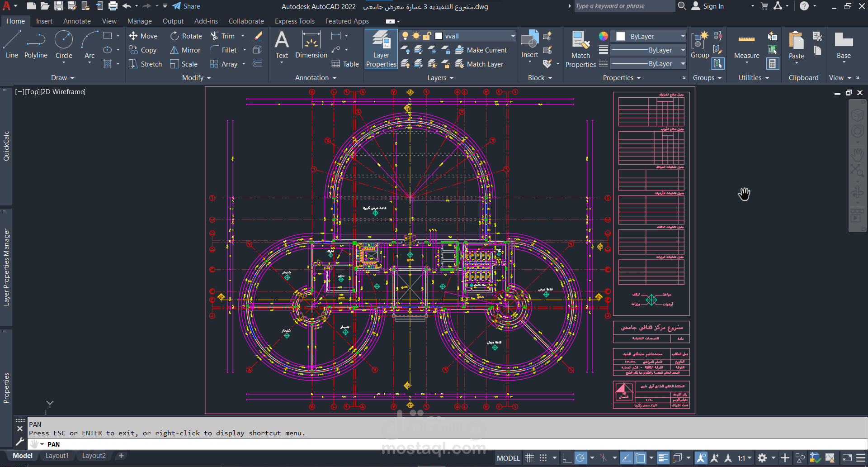Switch to Layout1 tab
This screenshot has width=868, height=467.
[x=57, y=456]
